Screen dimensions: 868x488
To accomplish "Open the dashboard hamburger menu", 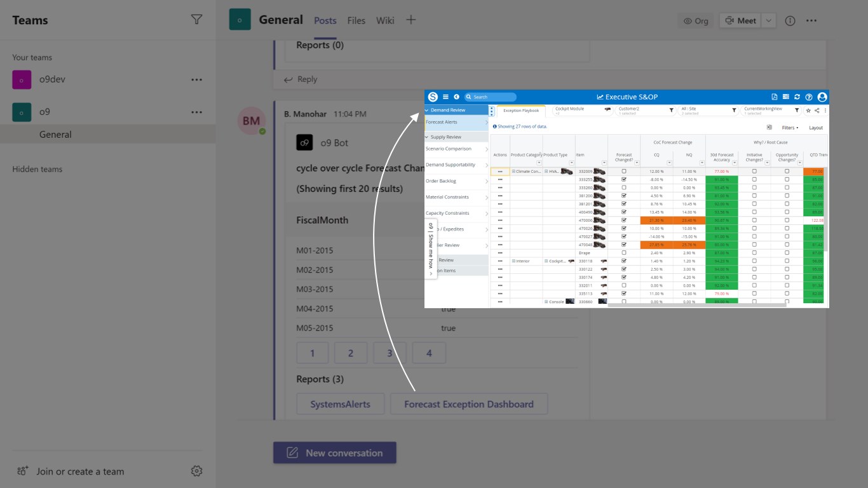I will (445, 97).
